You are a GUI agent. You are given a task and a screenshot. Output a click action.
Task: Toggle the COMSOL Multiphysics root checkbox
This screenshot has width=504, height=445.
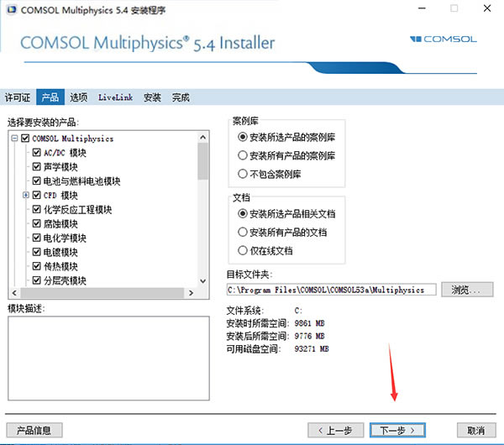coord(25,139)
